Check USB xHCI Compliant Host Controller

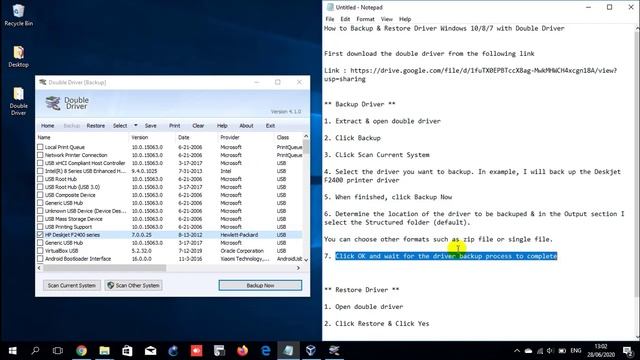(x=40, y=163)
